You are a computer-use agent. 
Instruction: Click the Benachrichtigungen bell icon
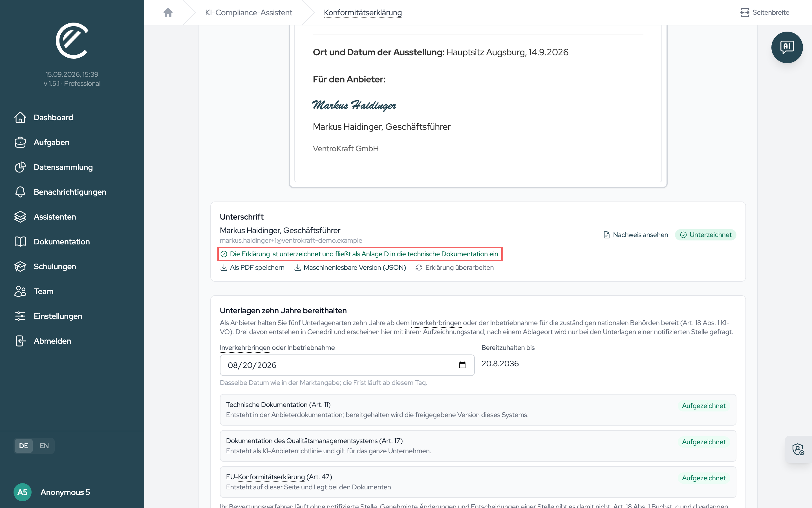click(20, 192)
